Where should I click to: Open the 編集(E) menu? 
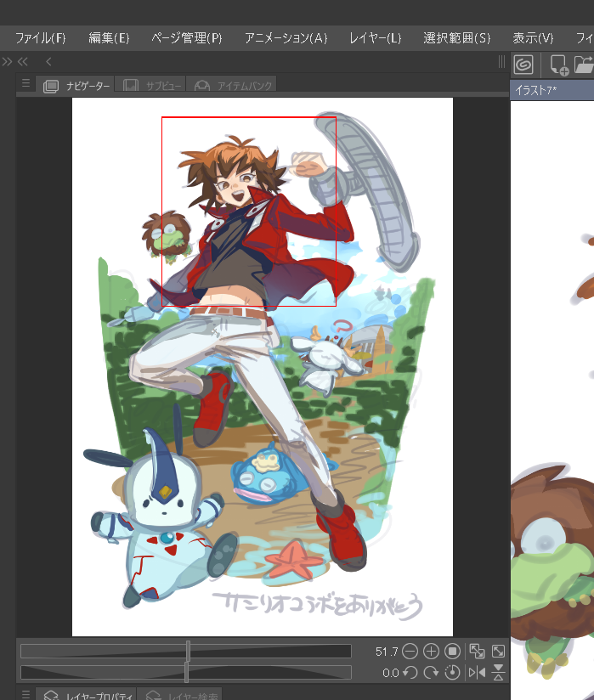click(x=109, y=38)
